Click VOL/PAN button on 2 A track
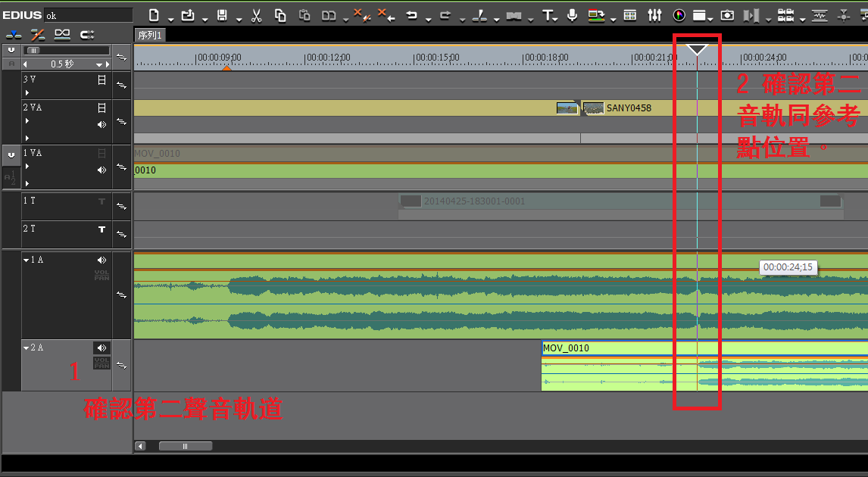The height and width of the screenshot is (477, 868). pos(101,363)
